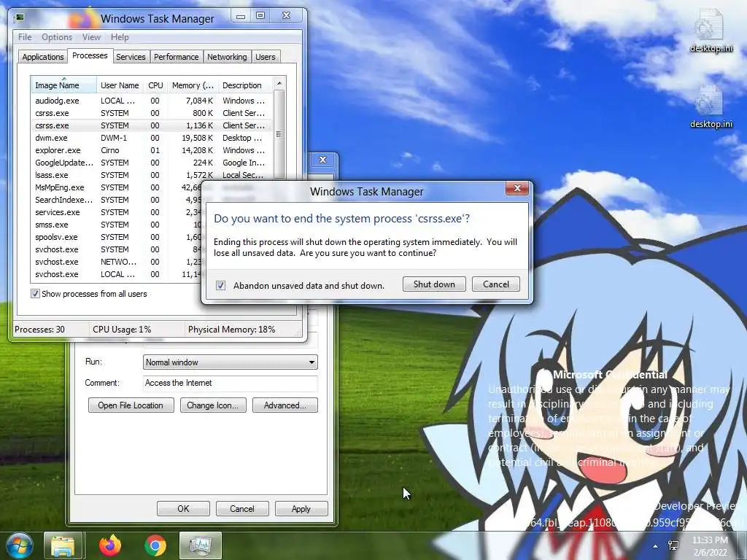Image resolution: width=747 pixels, height=560 pixels.
Task: Select the upper desktop.ini desktop icon
Action: (711, 31)
